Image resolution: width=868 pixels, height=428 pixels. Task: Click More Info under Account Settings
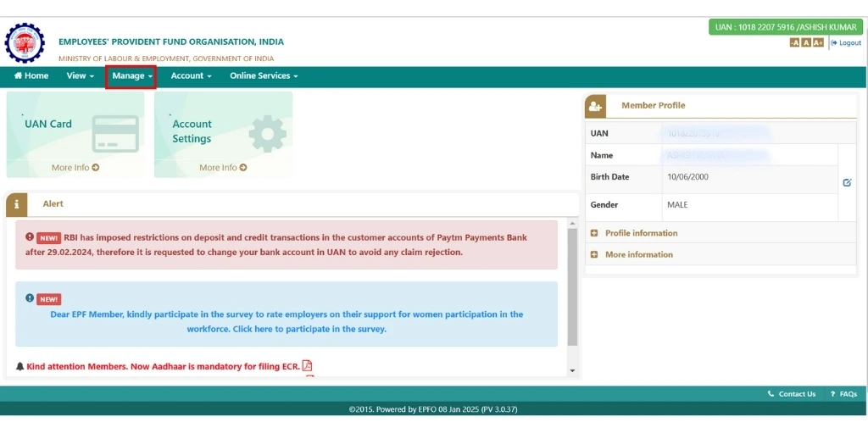point(223,167)
